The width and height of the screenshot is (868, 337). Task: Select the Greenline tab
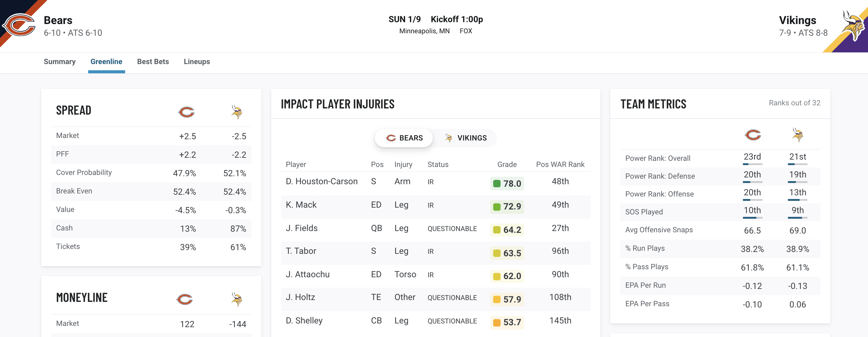(x=106, y=62)
